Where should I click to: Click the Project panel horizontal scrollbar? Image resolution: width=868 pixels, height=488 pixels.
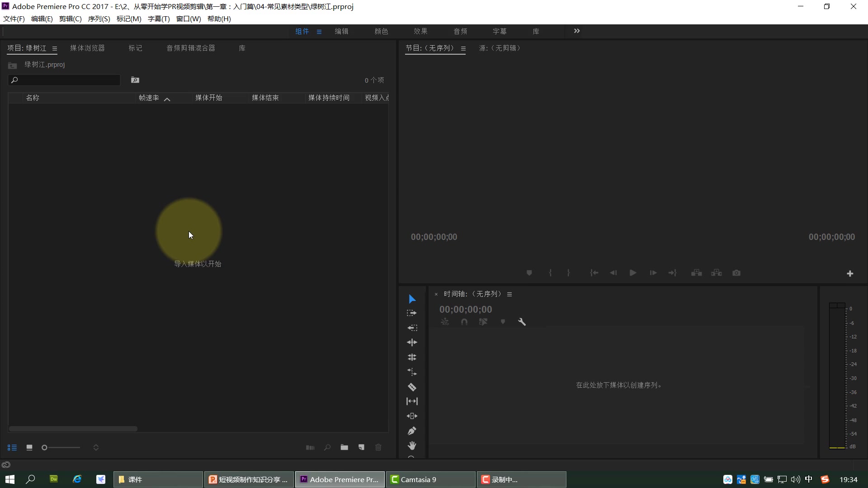73,429
